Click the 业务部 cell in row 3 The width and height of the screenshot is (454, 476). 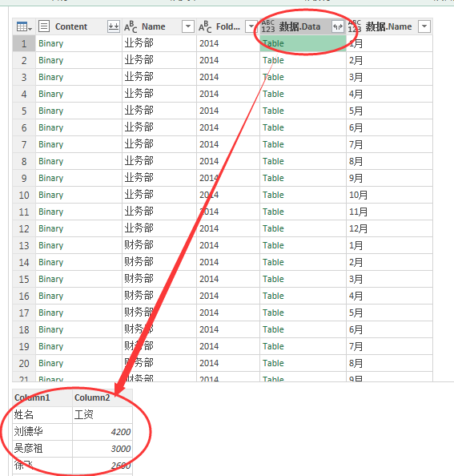[159, 77]
